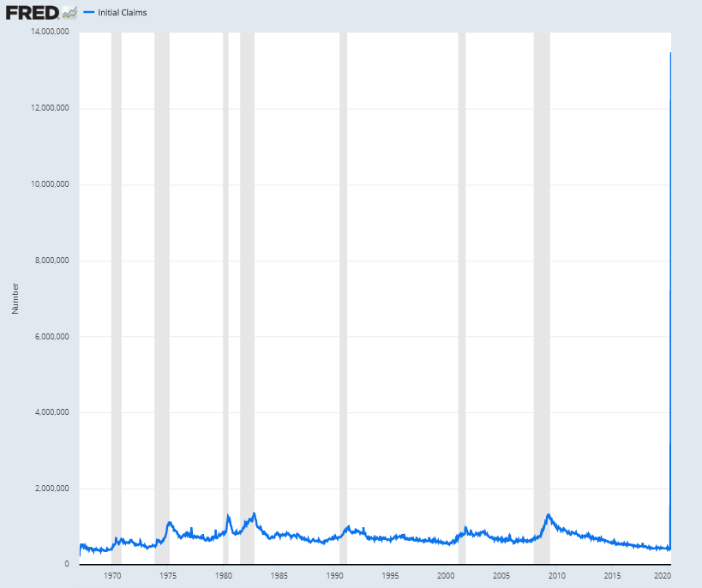Click the 2001 recession shaded bar
Image resolution: width=702 pixels, height=588 pixels.
point(462,297)
